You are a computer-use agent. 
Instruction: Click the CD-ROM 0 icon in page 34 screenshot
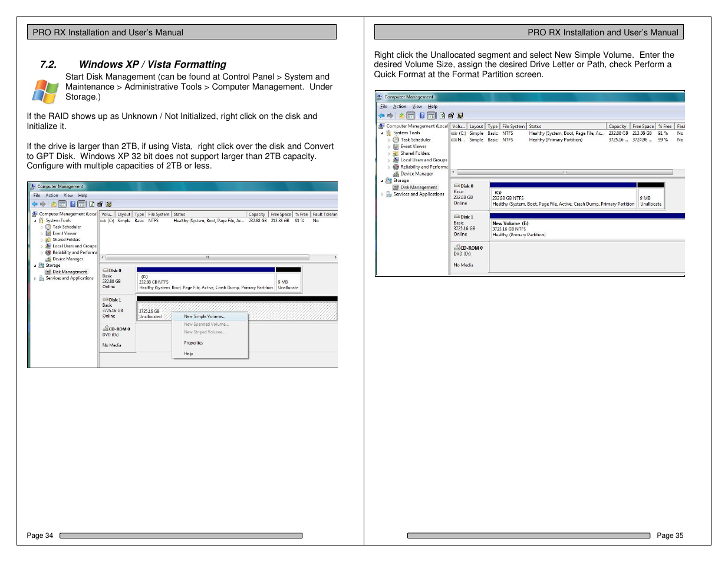[x=106, y=329]
